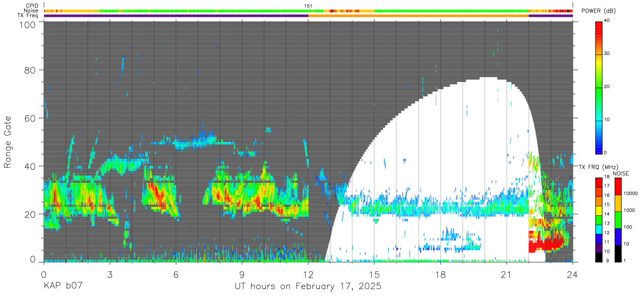The width and height of the screenshot is (644, 297).
Task: Click the orange segment of TX Freq bar
Action: pyautogui.click(x=418, y=16)
